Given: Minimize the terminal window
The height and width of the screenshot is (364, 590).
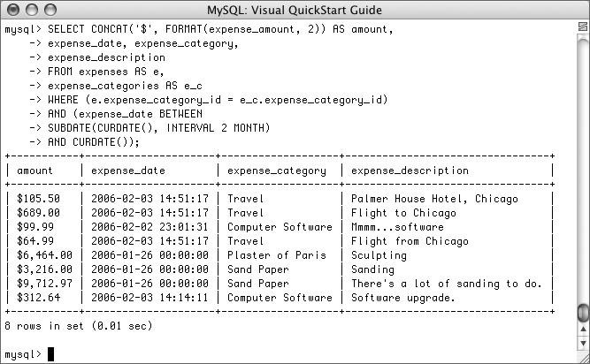Looking at the screenshot, I should click(x=32, y=10).
